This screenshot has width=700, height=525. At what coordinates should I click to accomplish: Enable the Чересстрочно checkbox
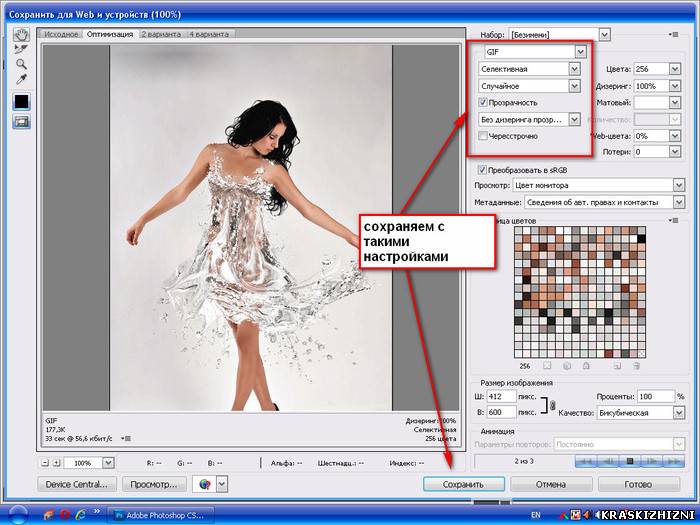[483, 136]
